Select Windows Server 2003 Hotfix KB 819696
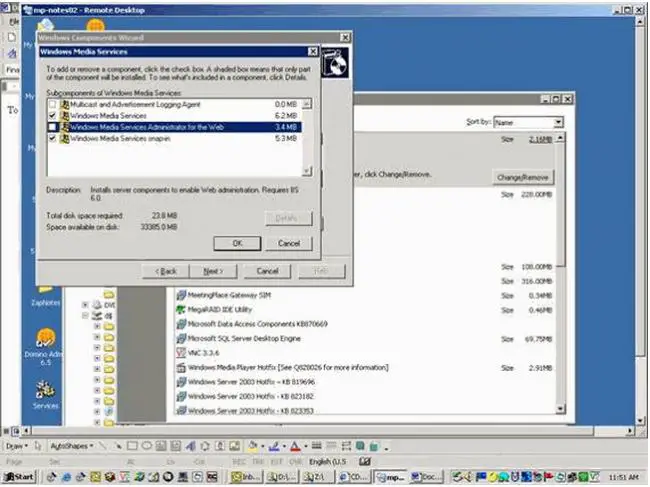The width and height of the screenshot is (650, 487). 251,382
